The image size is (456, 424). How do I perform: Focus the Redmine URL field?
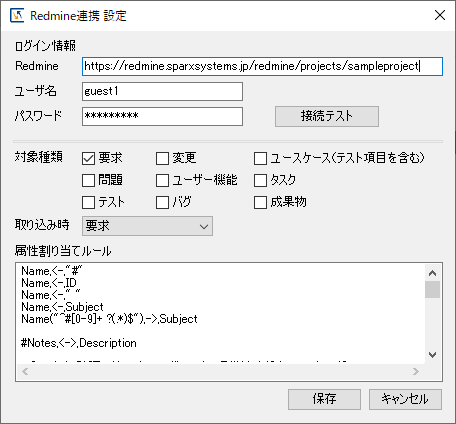(262, 66)
